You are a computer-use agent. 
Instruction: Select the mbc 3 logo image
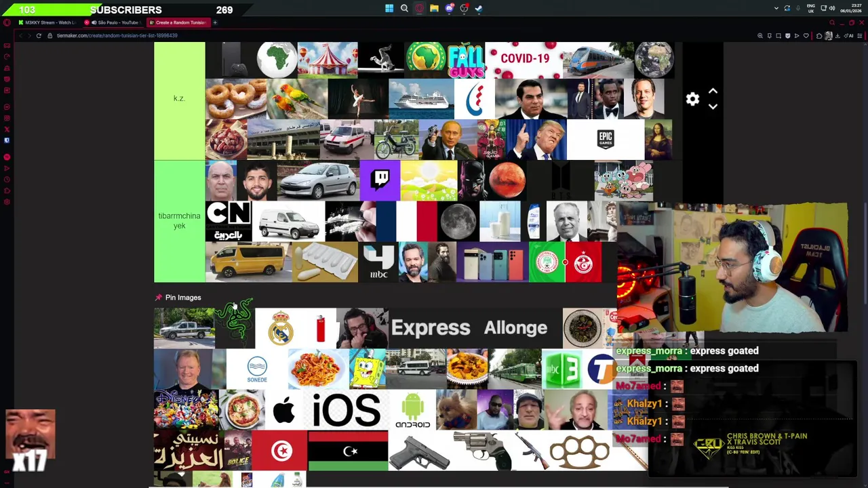(562, 369)
